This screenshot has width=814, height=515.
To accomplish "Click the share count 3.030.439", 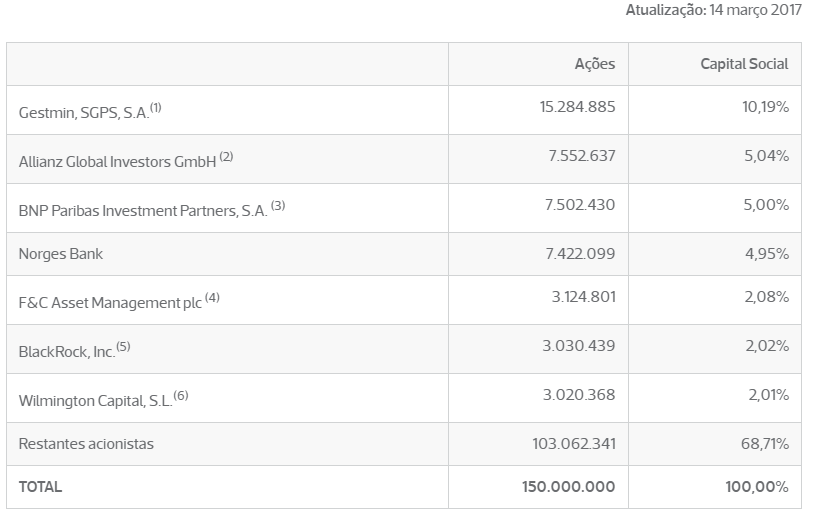I will 579,346.
